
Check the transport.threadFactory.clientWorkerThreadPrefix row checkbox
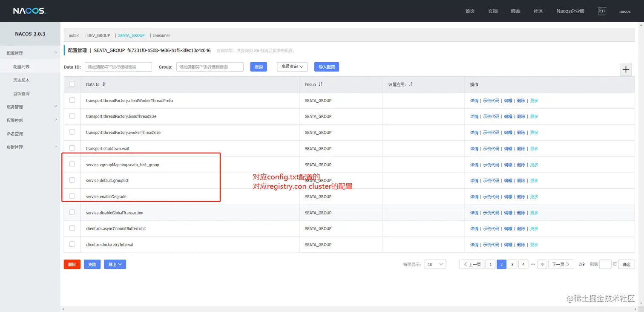72,100
